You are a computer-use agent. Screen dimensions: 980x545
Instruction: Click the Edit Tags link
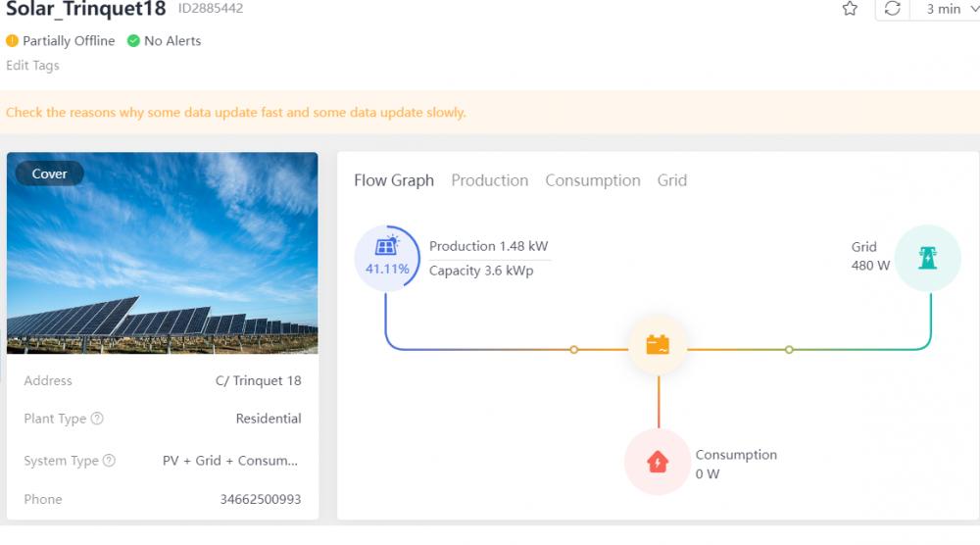[32, 66]
